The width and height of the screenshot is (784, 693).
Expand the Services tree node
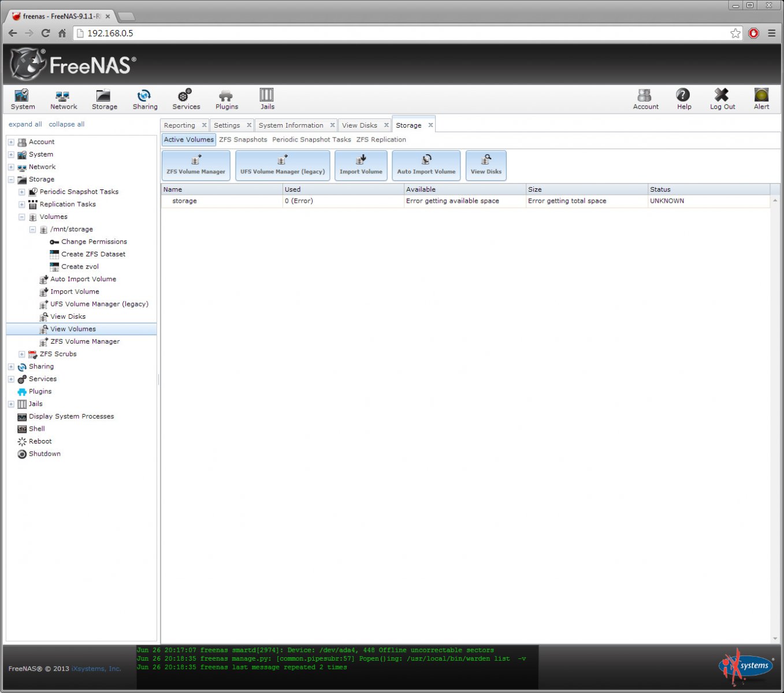[x=11, y=379]
